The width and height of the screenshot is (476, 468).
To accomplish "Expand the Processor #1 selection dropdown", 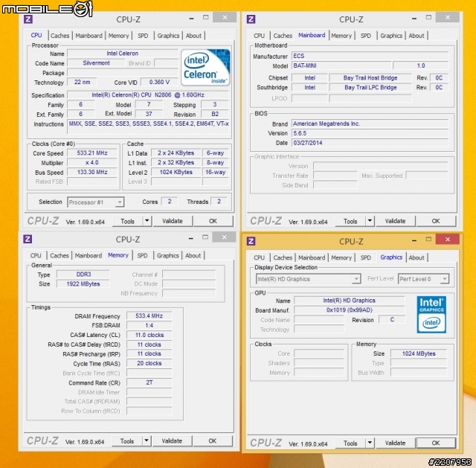I will coord(120,202).
